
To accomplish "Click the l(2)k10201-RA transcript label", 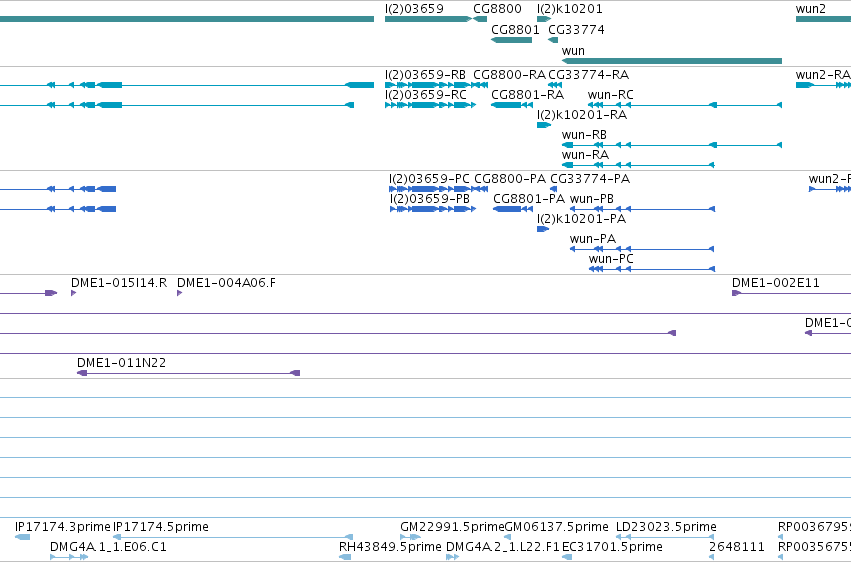I will pyautogui.click(x=582, y=114).
